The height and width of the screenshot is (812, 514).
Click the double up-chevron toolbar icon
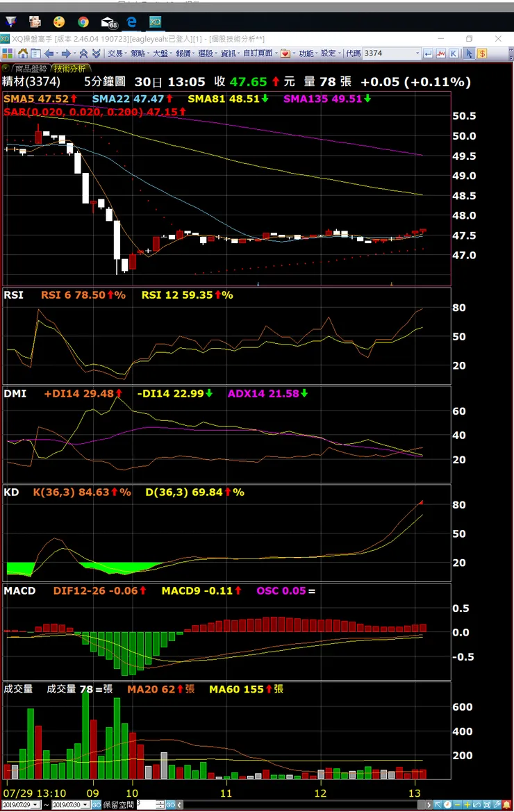(x=83, y=53)
